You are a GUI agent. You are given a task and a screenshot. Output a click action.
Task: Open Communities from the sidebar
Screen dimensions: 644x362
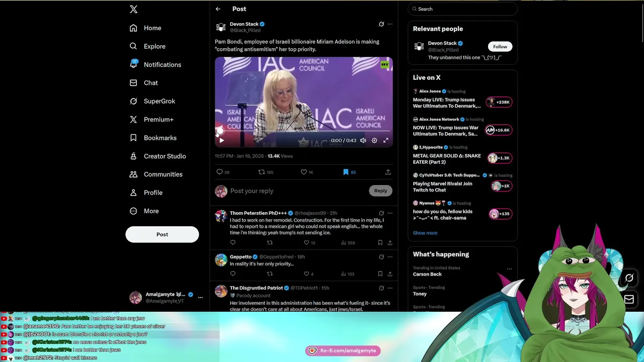[x=156, y=174]
